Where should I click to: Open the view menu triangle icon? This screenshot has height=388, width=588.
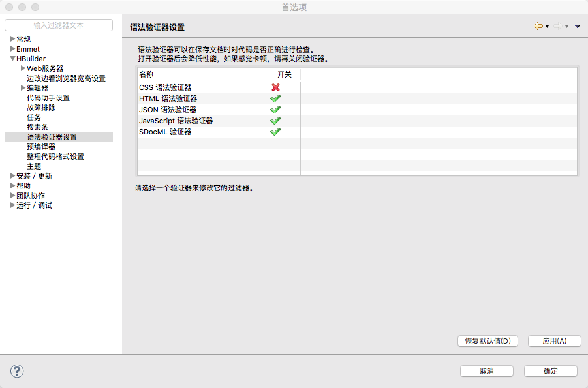coord(577,27)
